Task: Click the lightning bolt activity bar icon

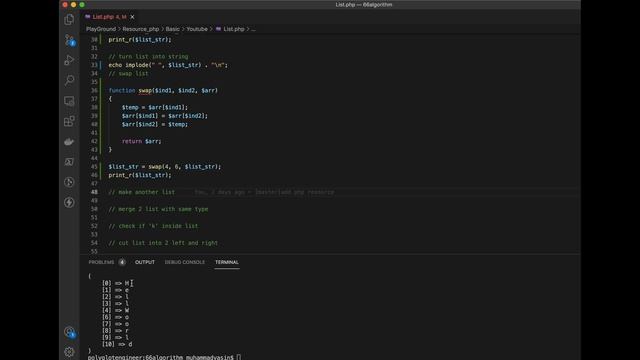Action: coord(69,202)
